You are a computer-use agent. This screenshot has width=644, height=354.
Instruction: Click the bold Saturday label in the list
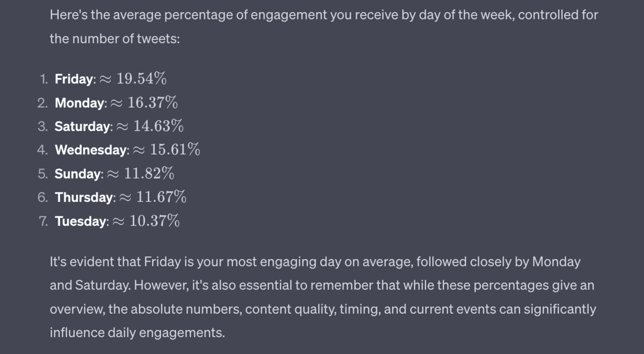click(x=83, y=127)
